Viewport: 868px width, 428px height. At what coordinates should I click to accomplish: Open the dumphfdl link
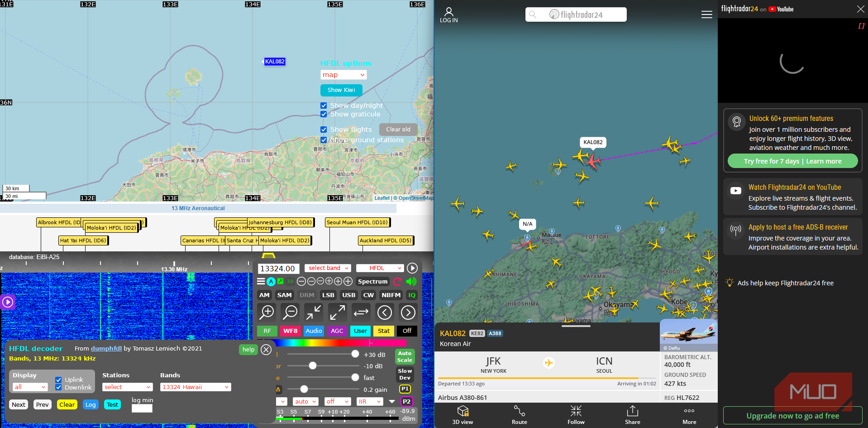[106, 349]
